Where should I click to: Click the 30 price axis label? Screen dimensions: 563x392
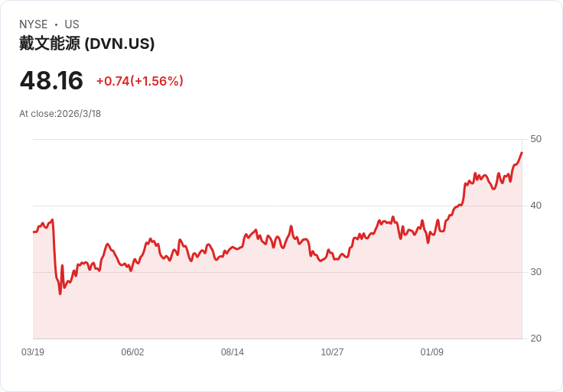click(x=535, y=272)
